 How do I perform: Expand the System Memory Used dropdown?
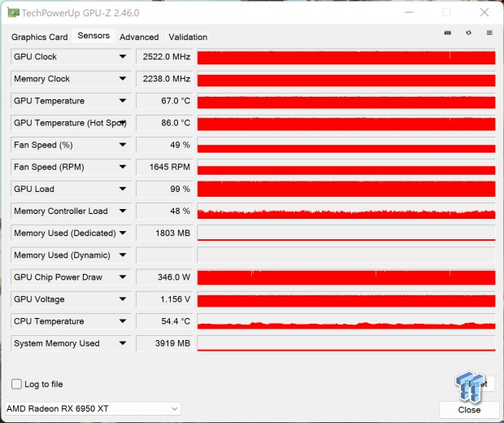(x=123, y=343)
